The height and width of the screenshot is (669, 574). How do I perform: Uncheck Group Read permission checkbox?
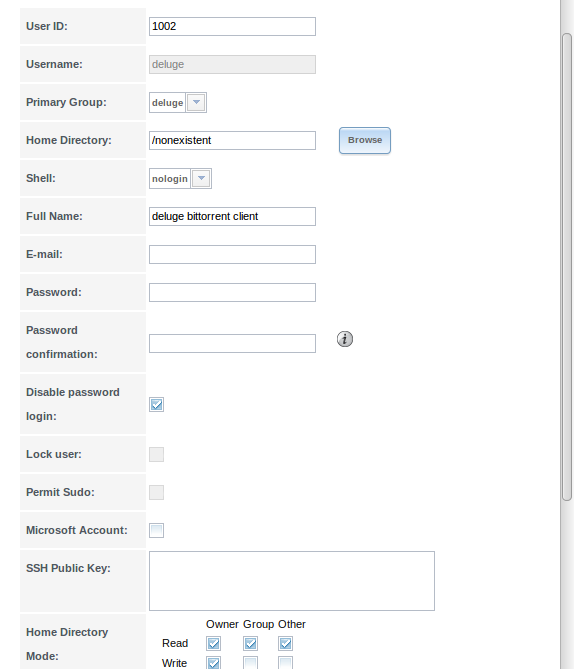tap(251, 643)
